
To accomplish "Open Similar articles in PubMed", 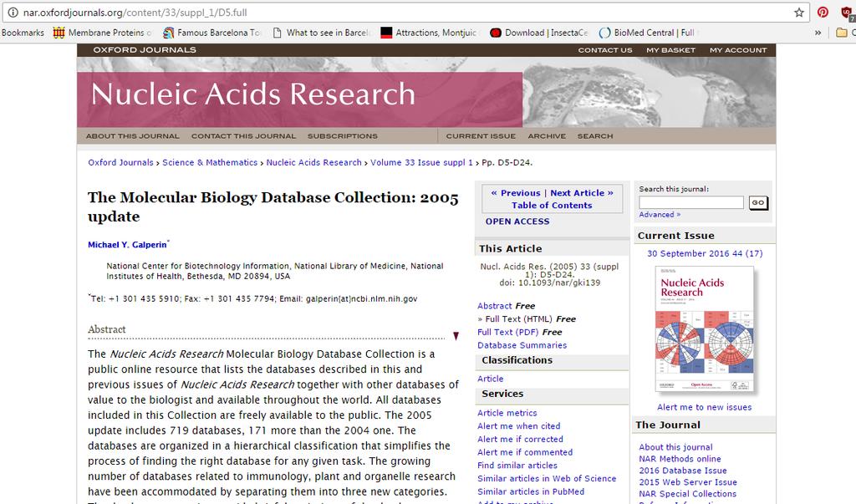I will [531, 491].
